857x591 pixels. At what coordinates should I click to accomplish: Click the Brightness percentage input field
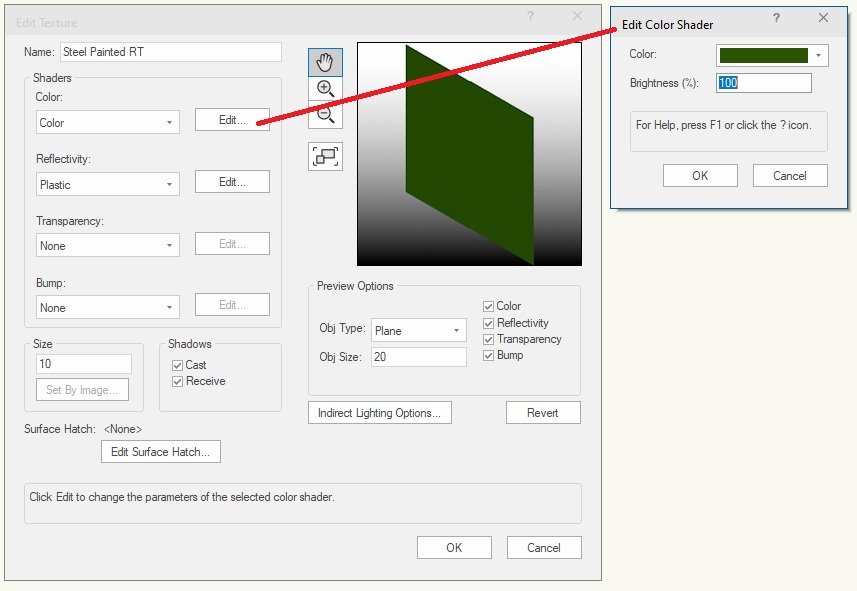click(x=764, y=83)
